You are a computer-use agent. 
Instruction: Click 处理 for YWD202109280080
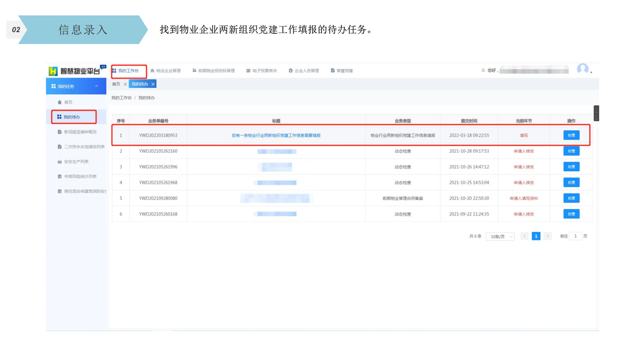[x=571, y=198]
